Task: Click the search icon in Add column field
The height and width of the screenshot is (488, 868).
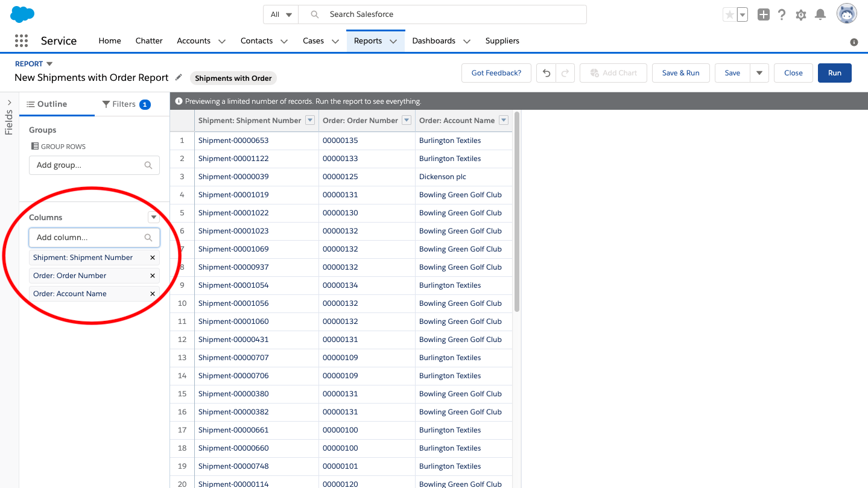Action: pyautogui.click(x=148, y=238)
